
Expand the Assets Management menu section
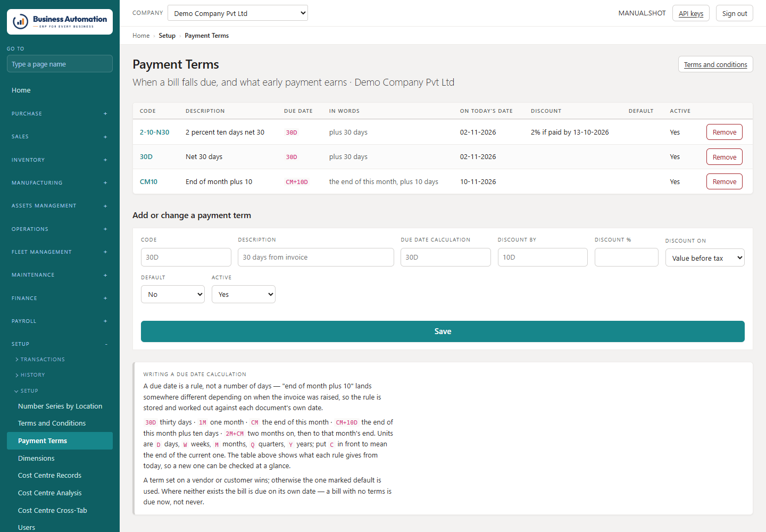pos(60,206)
